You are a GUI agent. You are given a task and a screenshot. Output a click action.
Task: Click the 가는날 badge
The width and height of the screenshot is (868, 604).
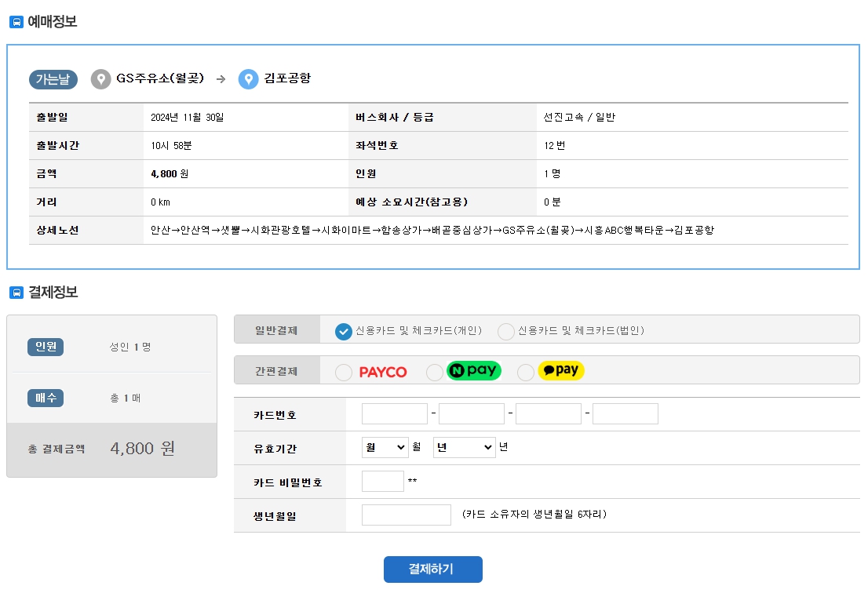tap(52, 79)
